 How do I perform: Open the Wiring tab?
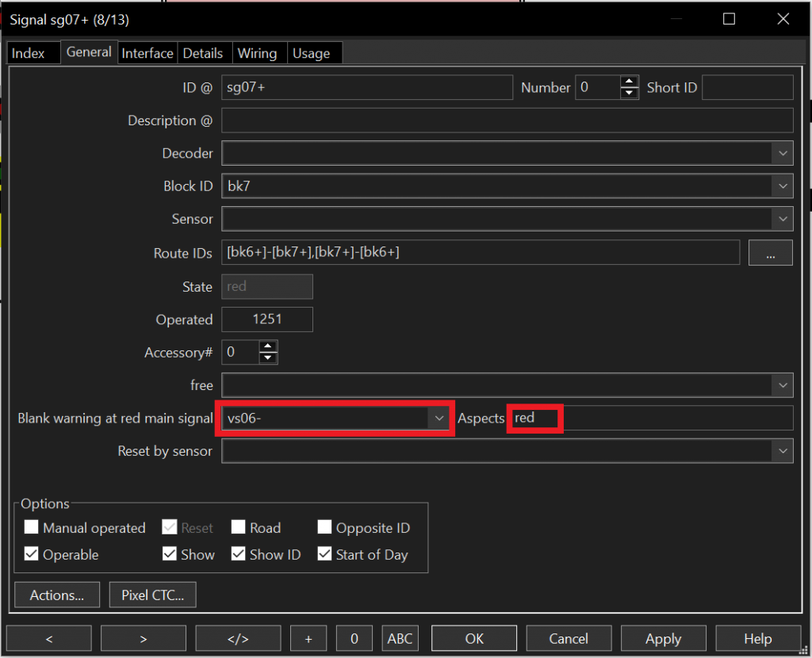(257, 53)
